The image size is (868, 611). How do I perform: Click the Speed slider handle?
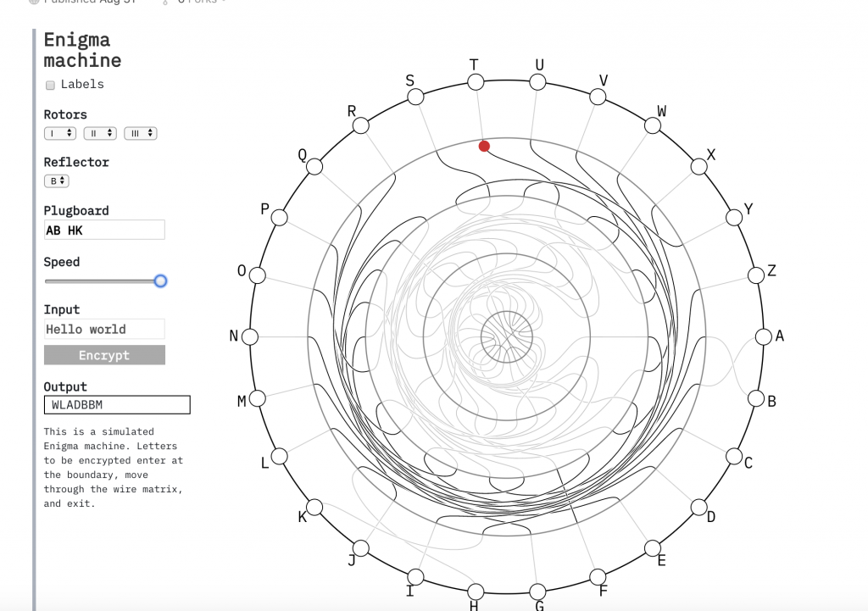(x=160, y=281)
